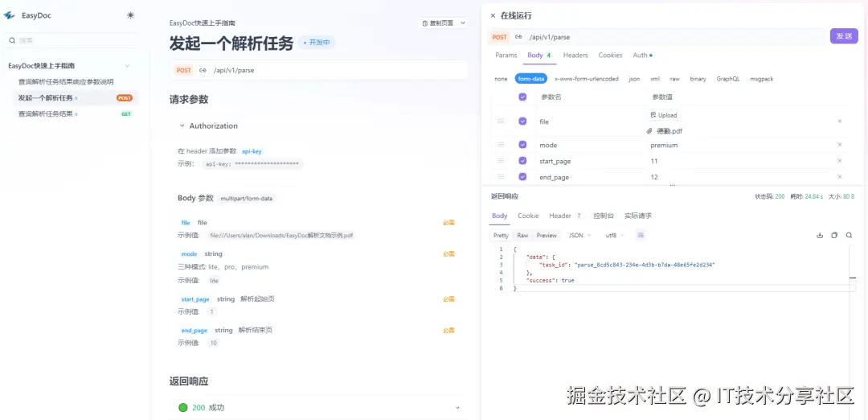Image resolution: width=868 pixels, height=420 pixels.
Task: Search the response with the magnifier icon
Action: pos(849,236)
